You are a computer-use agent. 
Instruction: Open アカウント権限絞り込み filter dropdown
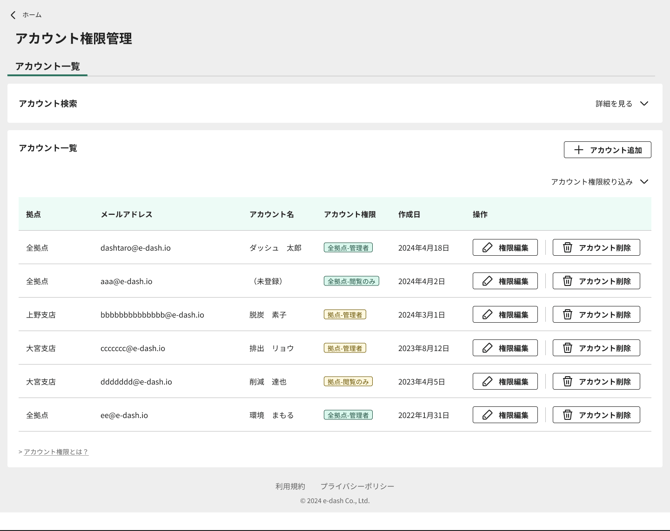(x=599, y=182)
